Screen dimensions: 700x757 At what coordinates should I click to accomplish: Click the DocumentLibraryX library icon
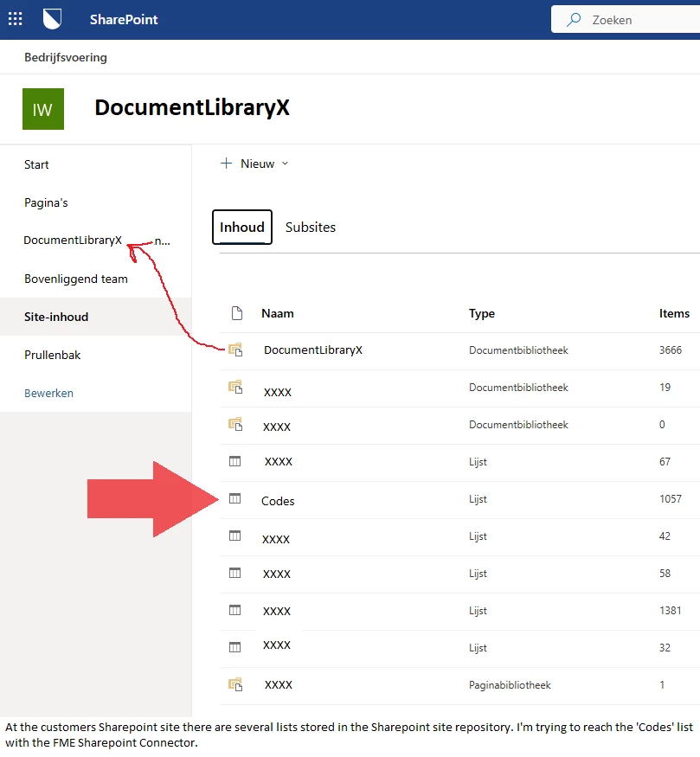[x=235, y=350]
